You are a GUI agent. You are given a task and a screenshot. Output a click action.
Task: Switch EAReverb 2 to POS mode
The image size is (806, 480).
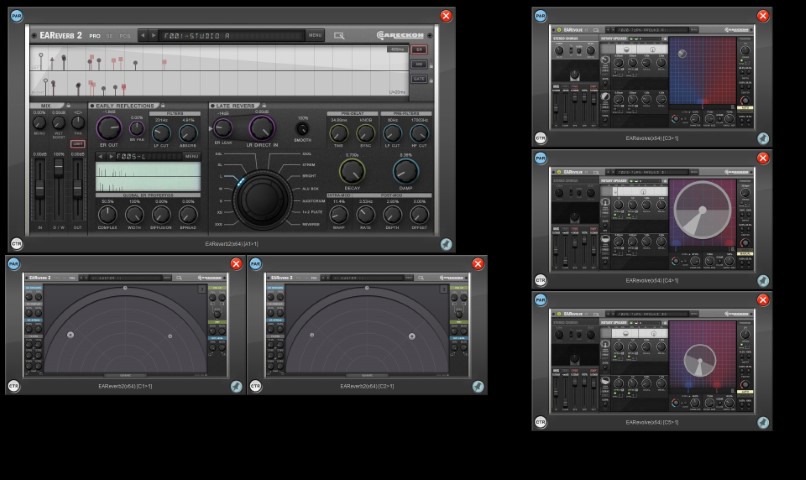coord(124,36)
